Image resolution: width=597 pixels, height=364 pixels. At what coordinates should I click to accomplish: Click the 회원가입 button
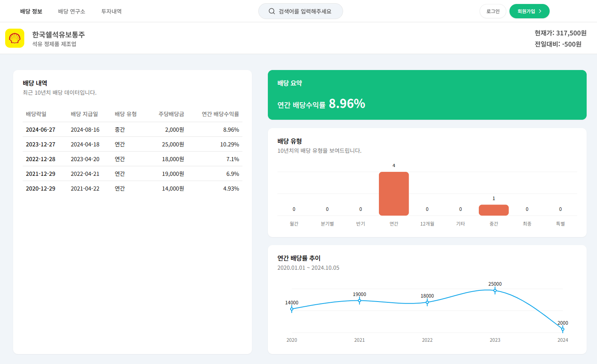click(529, 11)
